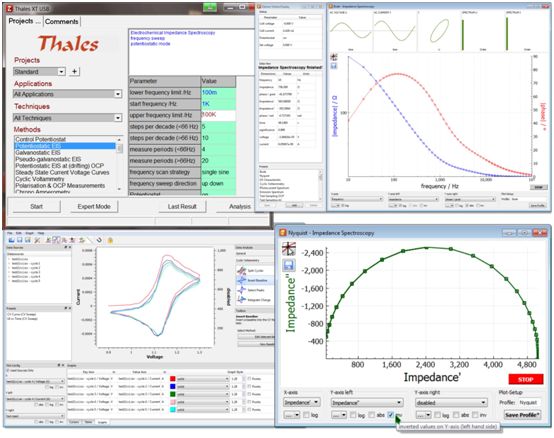Click the circular arrow icon in analysis toolbar

(x=99, y=240)
